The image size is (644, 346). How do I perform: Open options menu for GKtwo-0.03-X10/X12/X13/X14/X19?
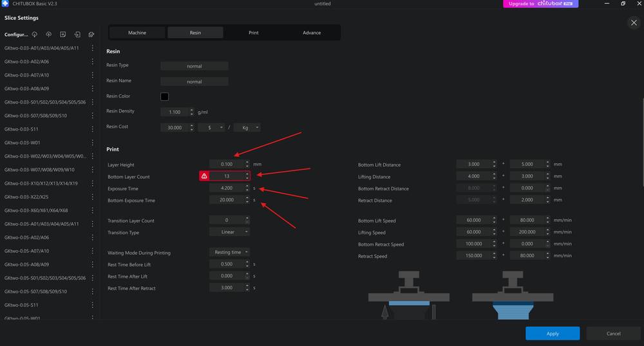[92, 183]
